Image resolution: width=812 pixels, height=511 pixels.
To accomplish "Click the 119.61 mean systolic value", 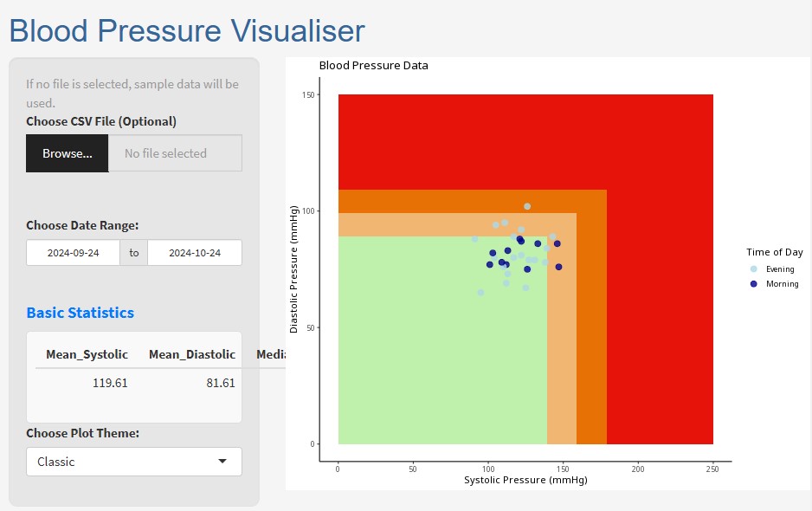I will [110, 383].
